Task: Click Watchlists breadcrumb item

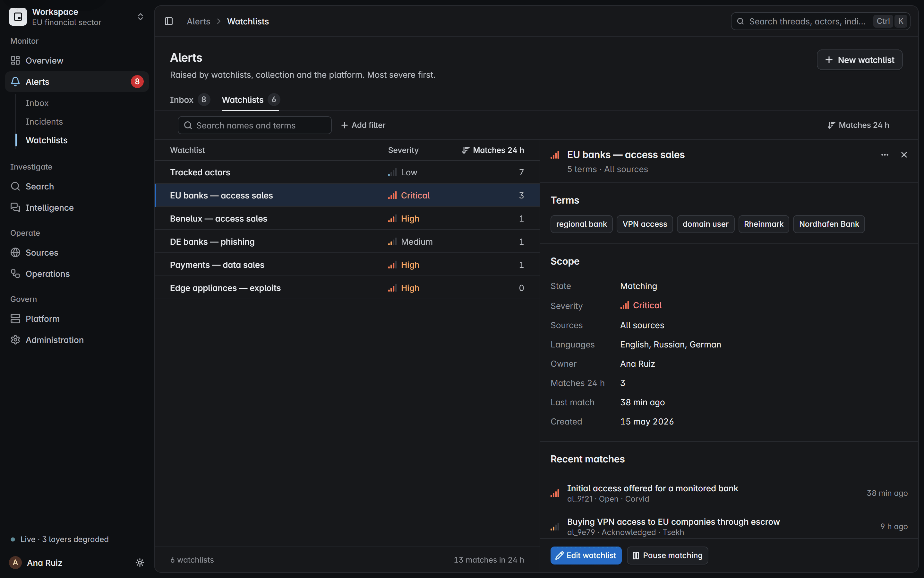Action: coord(248,22)
